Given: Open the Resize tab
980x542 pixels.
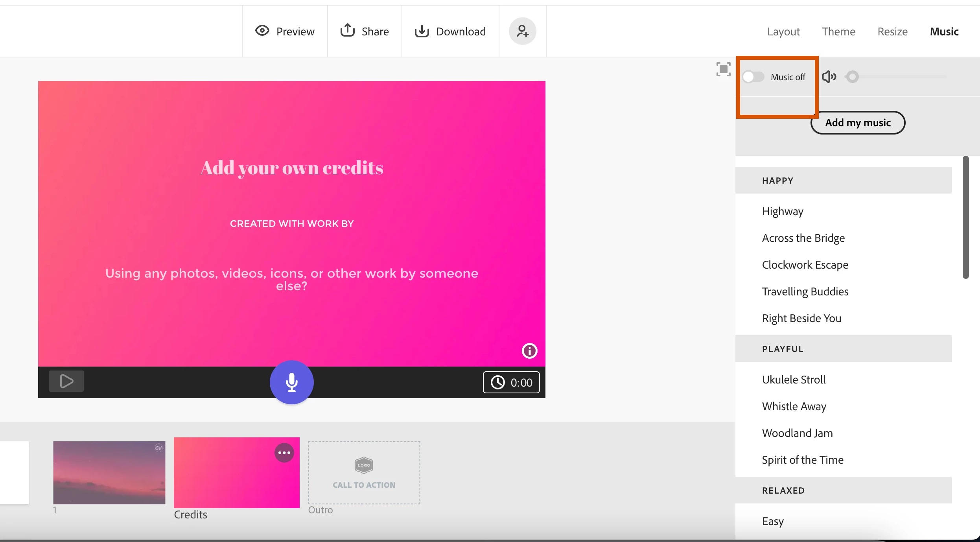Looking at the screenshot, I should coord(892,31).
